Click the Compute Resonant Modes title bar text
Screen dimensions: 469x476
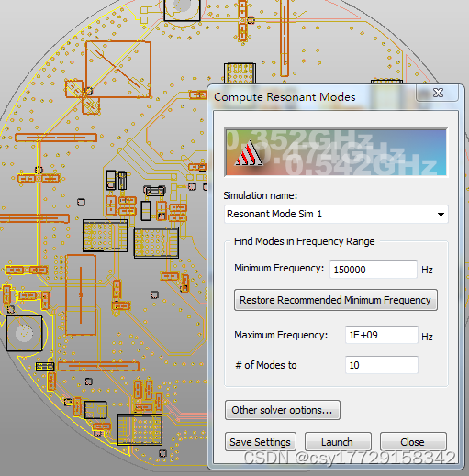point(285,97)
